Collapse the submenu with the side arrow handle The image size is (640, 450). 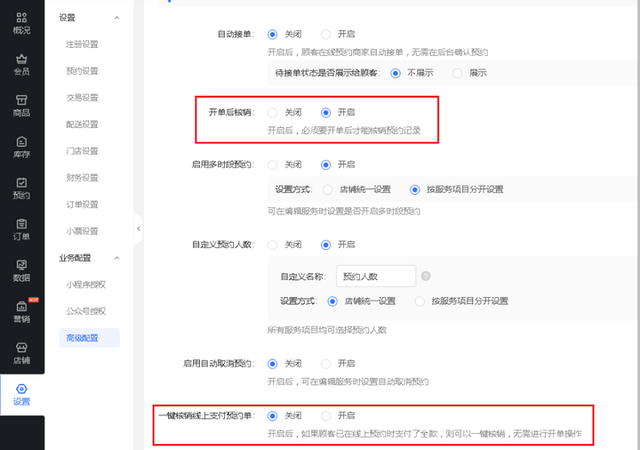(138, 229)
